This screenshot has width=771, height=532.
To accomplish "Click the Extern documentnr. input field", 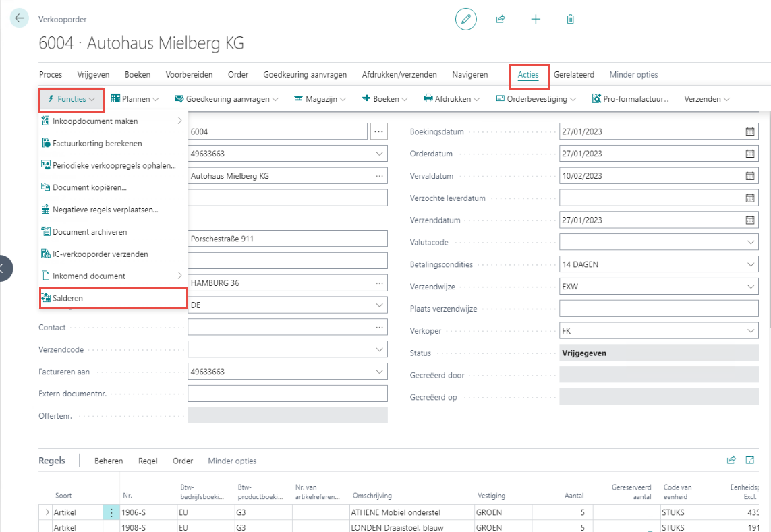I will [287, 394].
